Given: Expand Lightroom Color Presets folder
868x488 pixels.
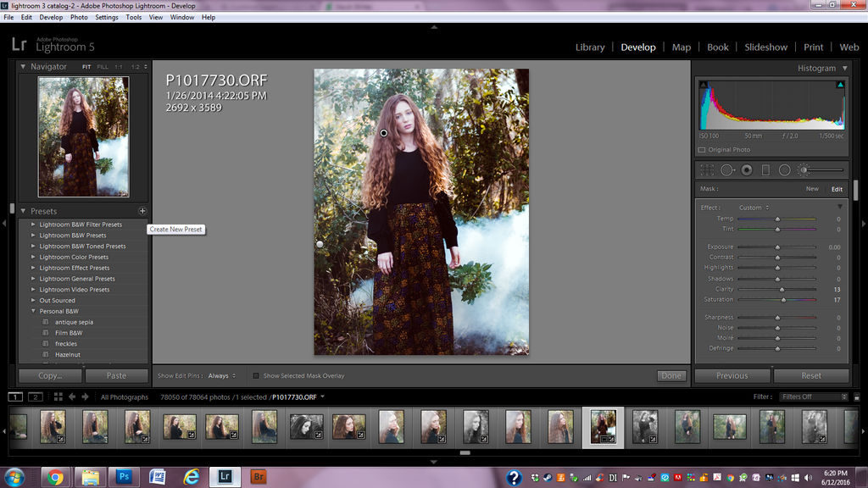Looking at the screenshot, I should (x=33, y=257).
